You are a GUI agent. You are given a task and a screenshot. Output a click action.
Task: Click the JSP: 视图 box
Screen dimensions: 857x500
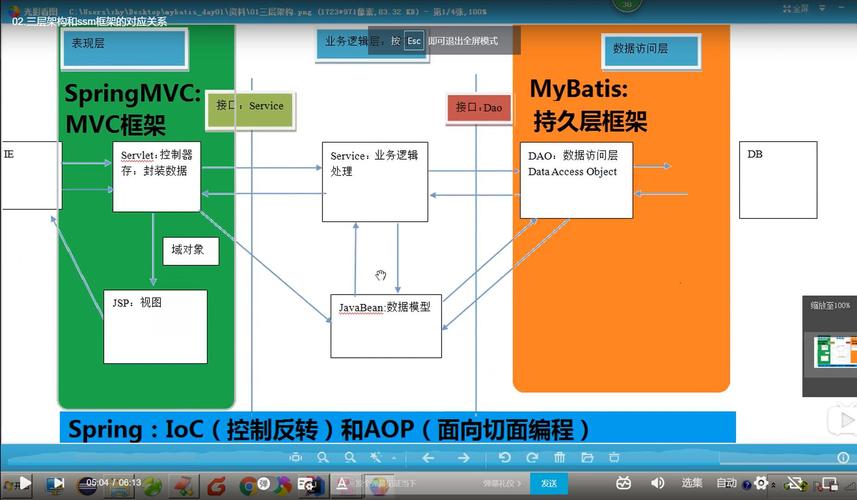click(x=155, y=326)
